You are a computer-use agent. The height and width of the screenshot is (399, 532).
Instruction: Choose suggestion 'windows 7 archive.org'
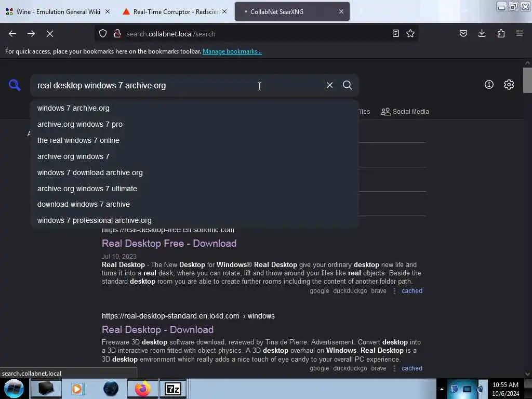coord(195,108)
